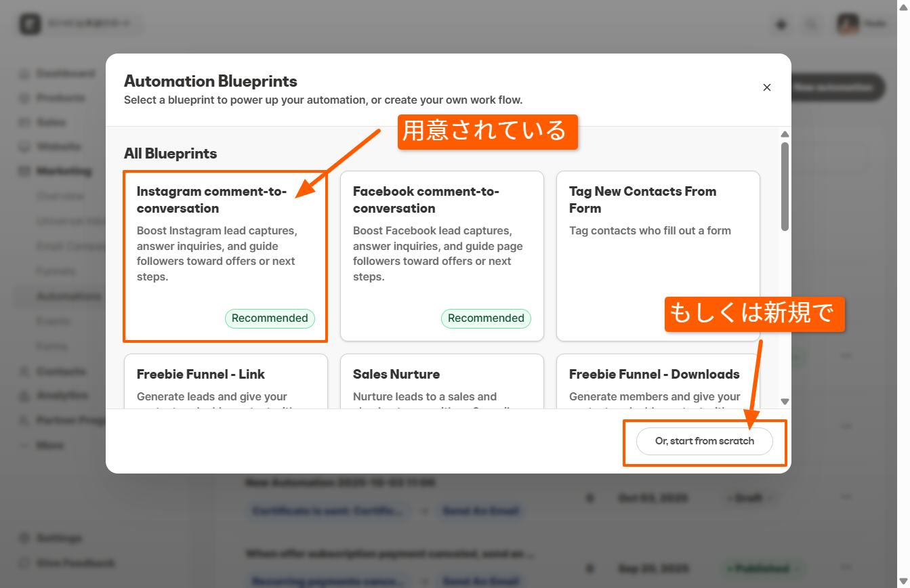Click the user avatar in top right
The image size is (910, 588).
[848, 24]
